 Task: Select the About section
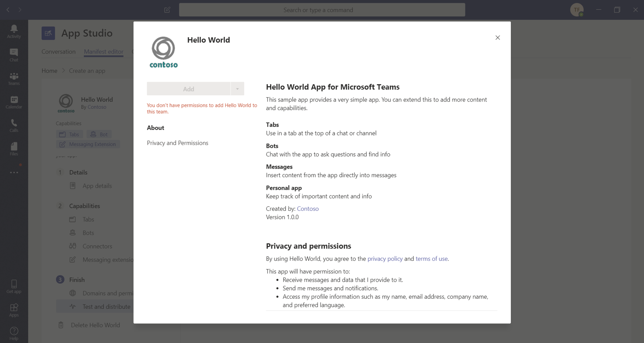tap(156, 128)
